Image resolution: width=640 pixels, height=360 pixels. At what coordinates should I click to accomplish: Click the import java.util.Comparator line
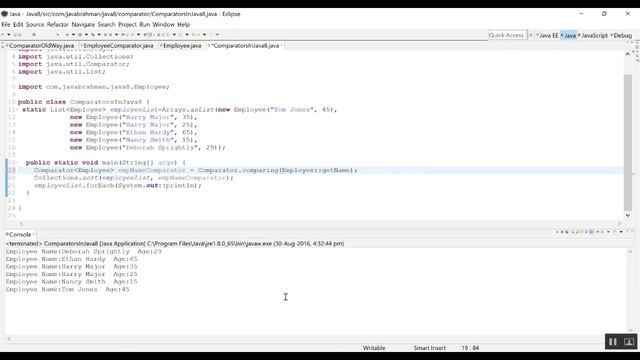pos(74,64)
